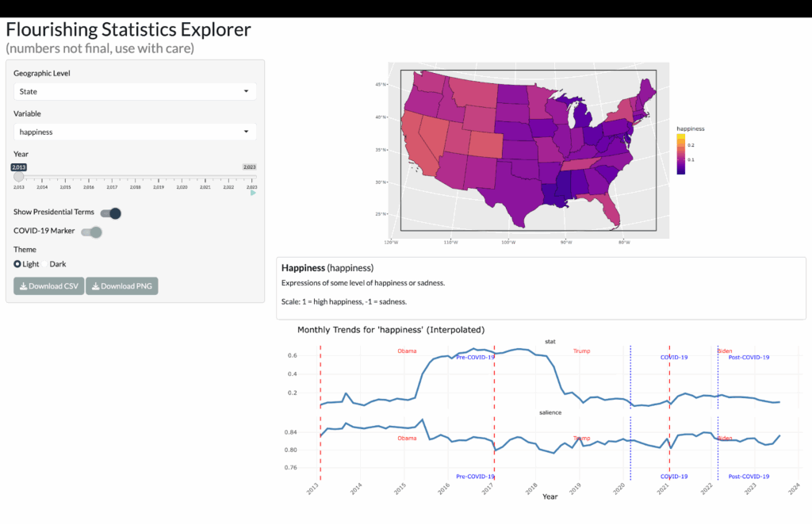Click the Obama label in the stat chart
This screenshot has height=525, width=812.
[x=407, y=351]
